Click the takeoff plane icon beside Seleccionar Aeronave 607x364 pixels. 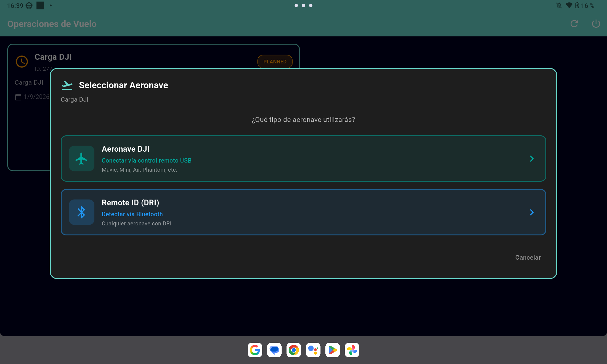[67, 85]
